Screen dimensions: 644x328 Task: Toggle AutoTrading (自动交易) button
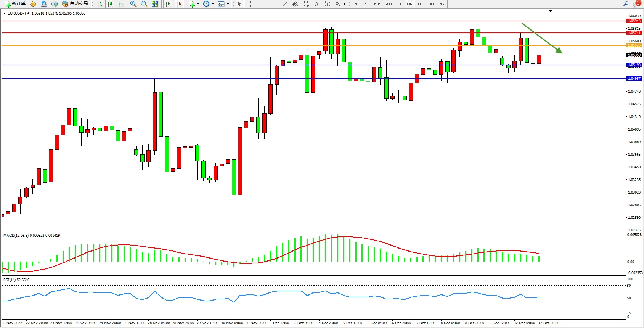[x=75, y=4]
